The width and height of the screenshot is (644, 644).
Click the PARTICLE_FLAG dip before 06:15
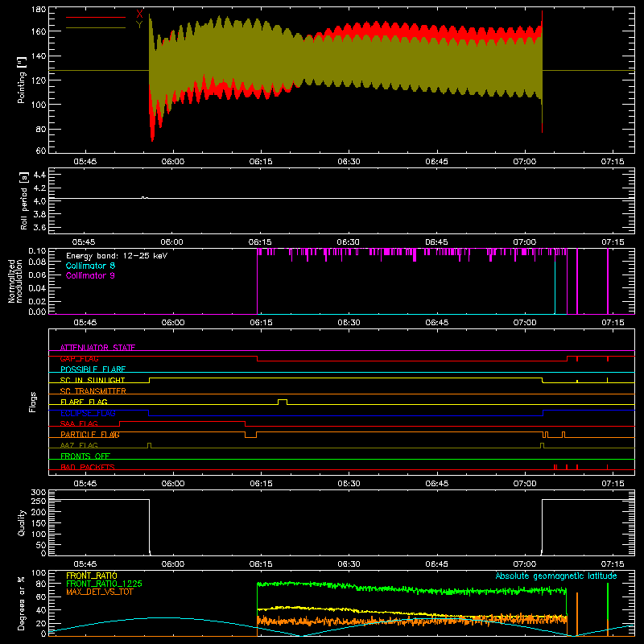click(x=250, y=436)
